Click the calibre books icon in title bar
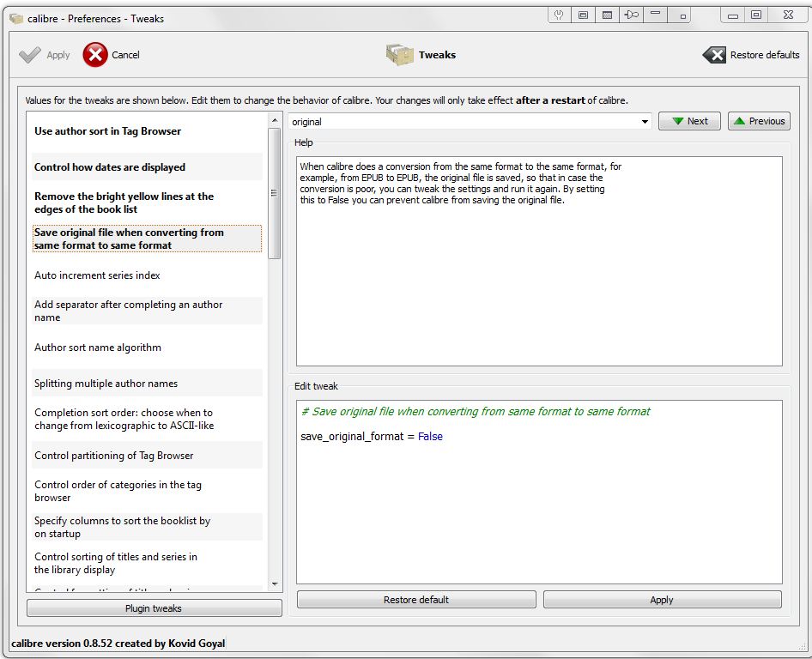This screenshot has height=659, width=812. [x=16, y=19]
